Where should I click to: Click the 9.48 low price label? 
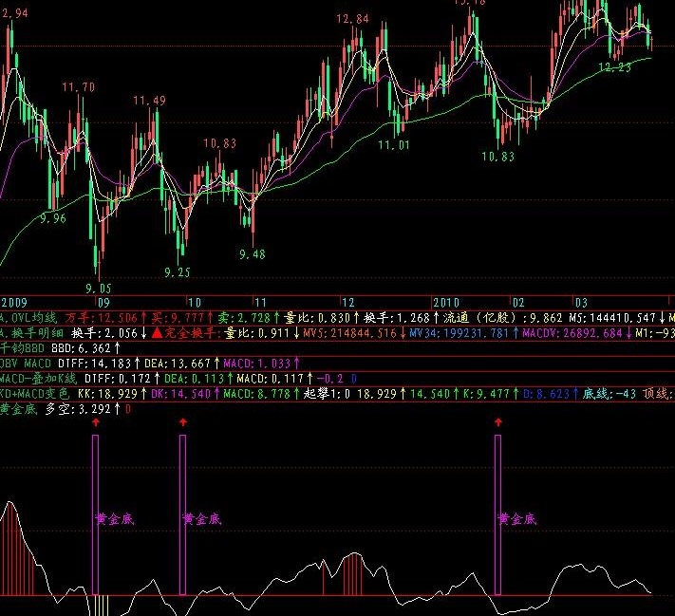253,254
